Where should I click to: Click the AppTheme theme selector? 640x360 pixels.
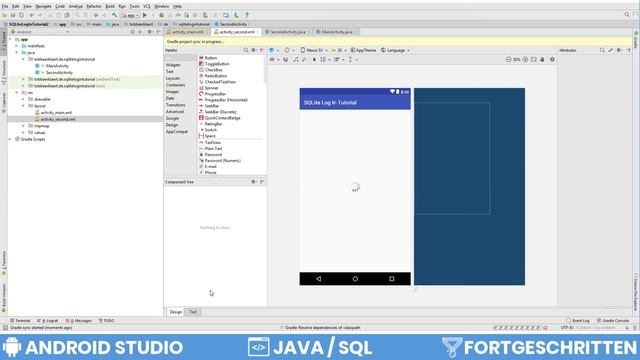363,50
